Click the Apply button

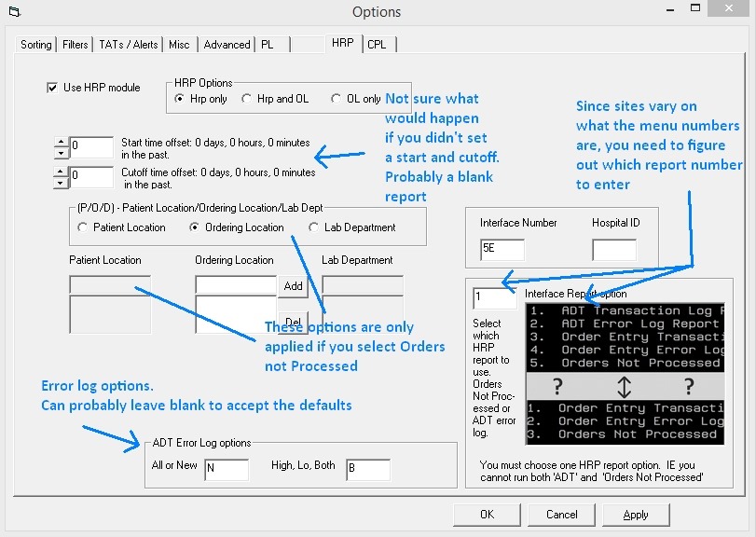pyautogui.click(x=636, y=515)
